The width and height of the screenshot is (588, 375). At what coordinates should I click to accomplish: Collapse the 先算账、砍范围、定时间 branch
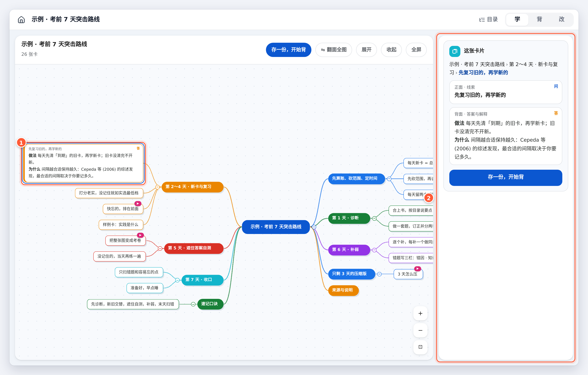pyautogui.click(x=389, y=179)
